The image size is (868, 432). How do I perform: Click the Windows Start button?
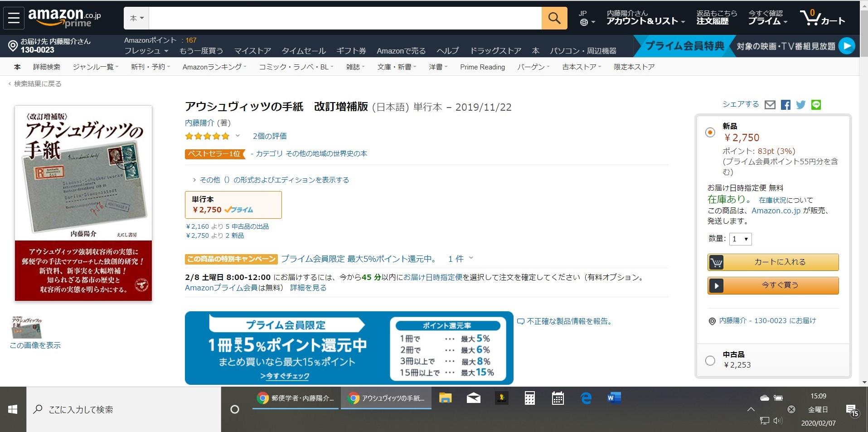13,409
